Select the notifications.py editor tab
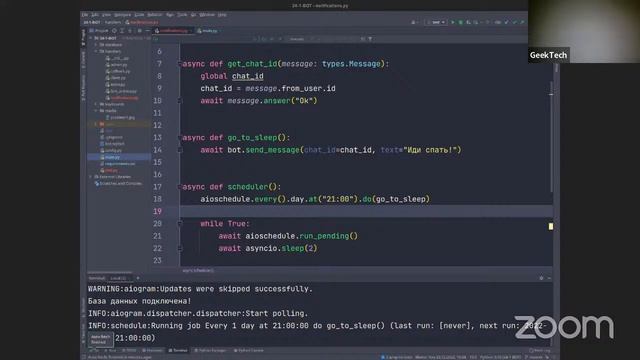Image resolution: width=640 pixels, height=360 pixels. tap(173, 31)
